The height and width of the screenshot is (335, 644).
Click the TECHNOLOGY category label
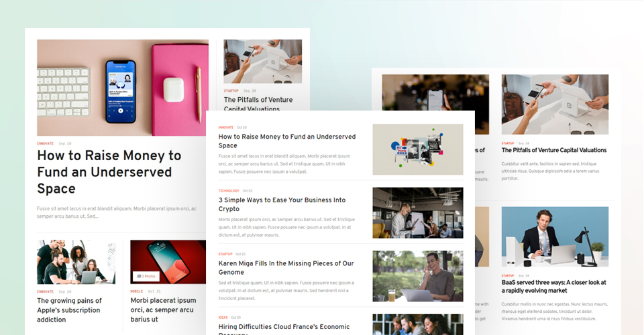(x=229, y=191)
